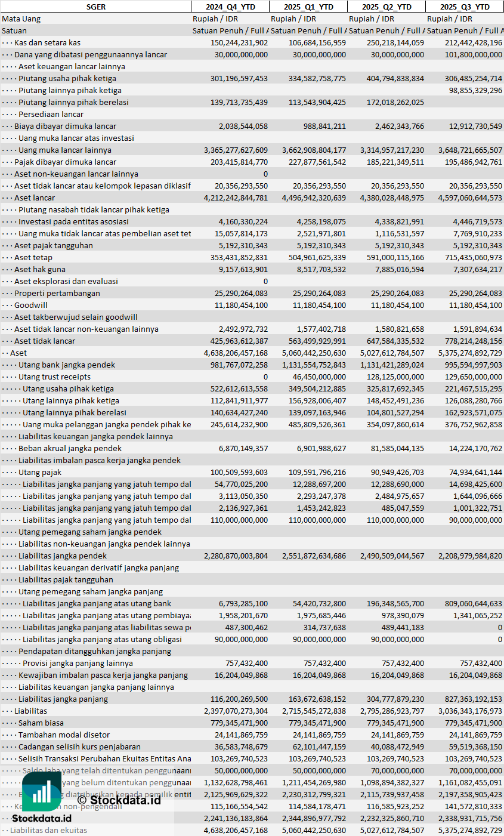
Task: Click Uang muka lancar lainnya label
Action: point(65,150)
